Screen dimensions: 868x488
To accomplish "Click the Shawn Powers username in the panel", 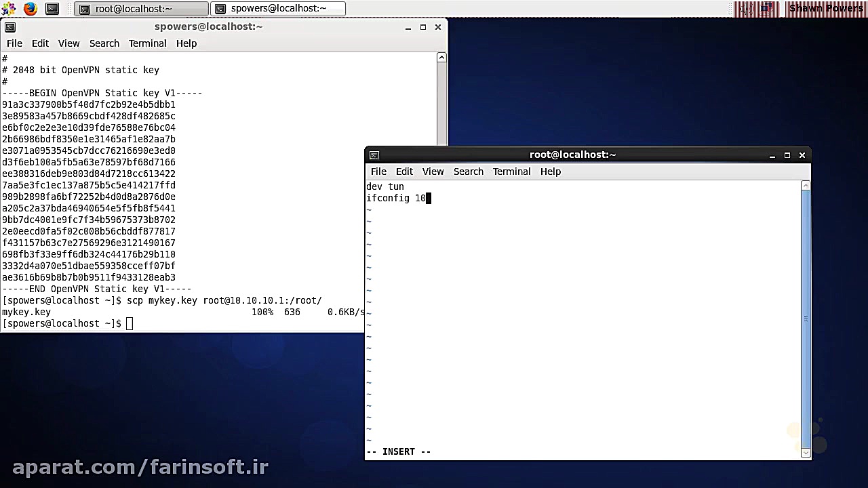I will click(x=827, y=8).
